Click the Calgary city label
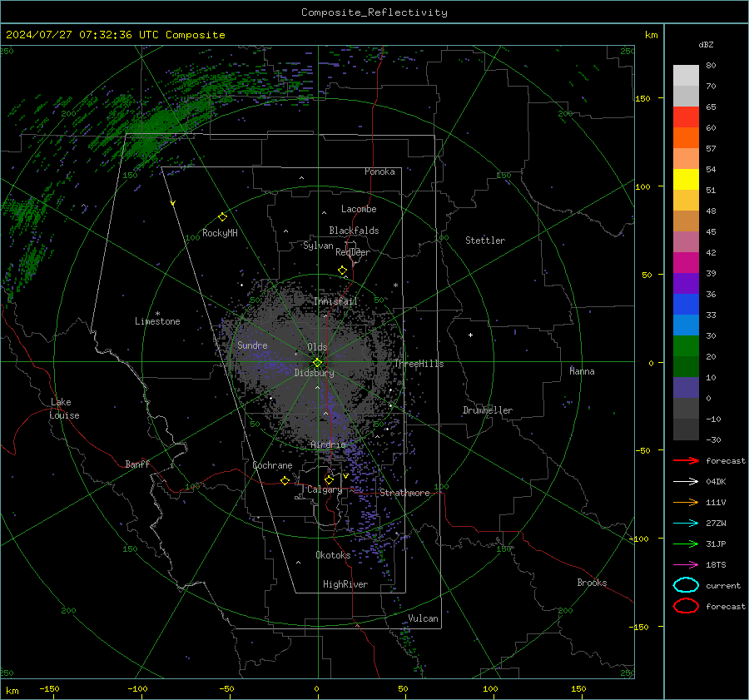Viewport: 749px width, 700px height. [325, 489]
